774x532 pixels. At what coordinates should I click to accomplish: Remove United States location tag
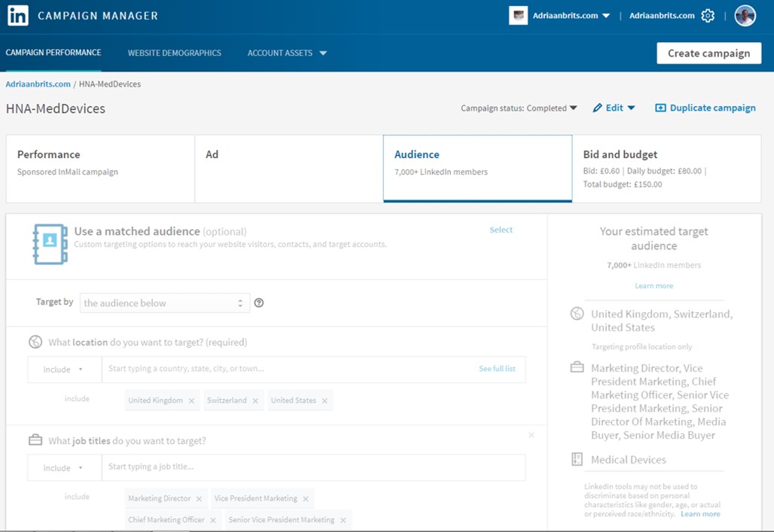coord(325,401)
